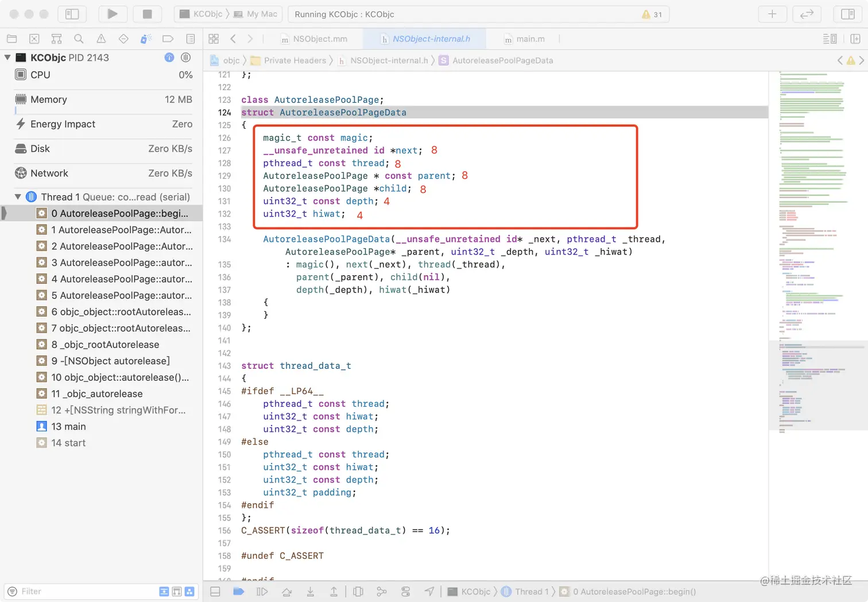The width and height of the screenshot is (868, 602).
Task: Go forward in editor history
Action: (250, 38)
